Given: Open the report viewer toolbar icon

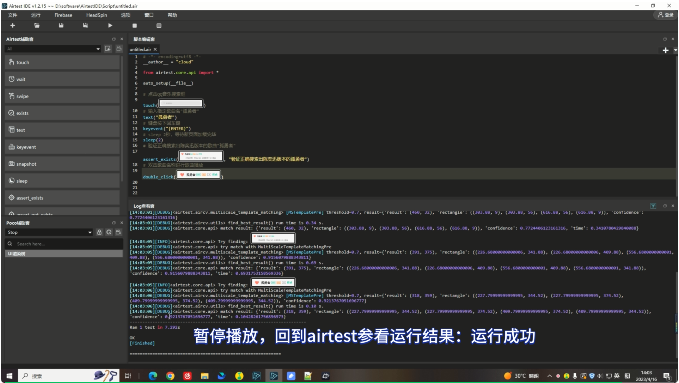Looking at the screenshot, I should pyautogui.click(x=158, y=26).
